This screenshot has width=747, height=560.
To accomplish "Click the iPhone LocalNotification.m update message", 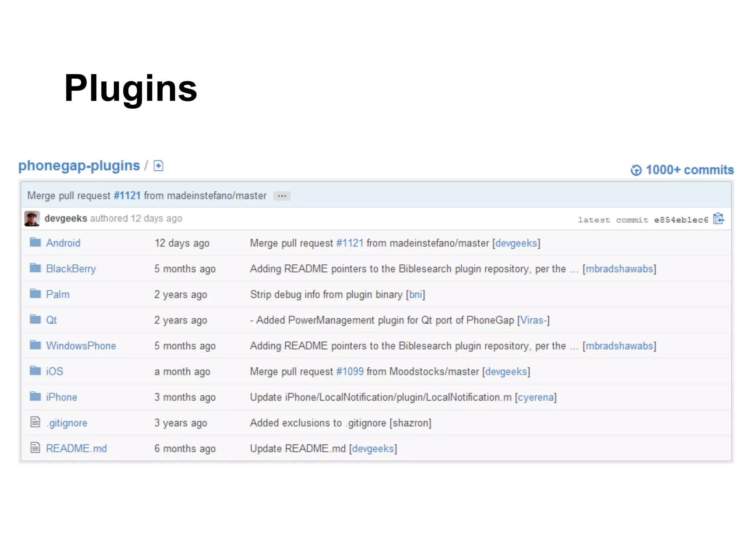I will coord(381,397).
